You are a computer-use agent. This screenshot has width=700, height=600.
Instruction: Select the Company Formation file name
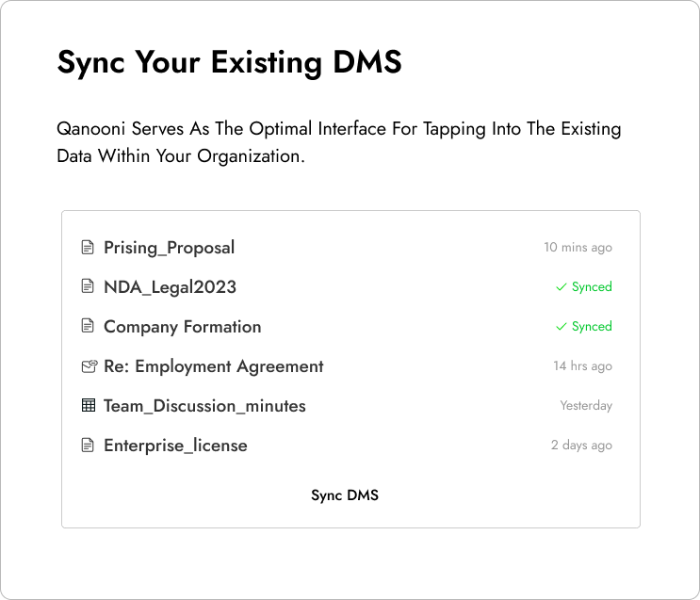pos(182,327)
